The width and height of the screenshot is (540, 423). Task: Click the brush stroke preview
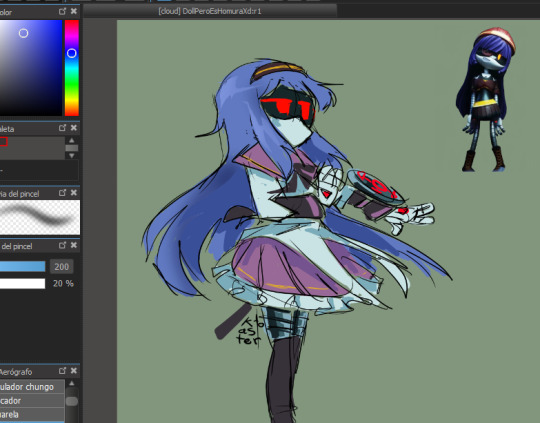[x=40, y=217]
